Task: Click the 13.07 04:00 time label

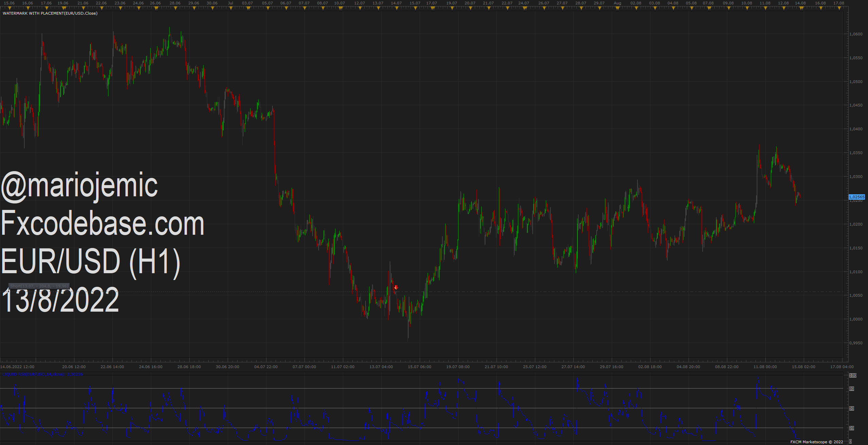Action: (381, 367)
